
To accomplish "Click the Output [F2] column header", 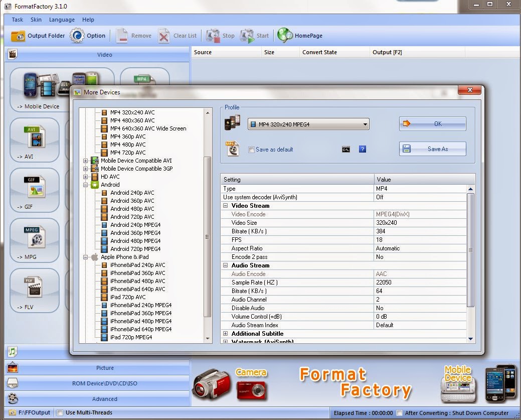I will pos(417,52).
